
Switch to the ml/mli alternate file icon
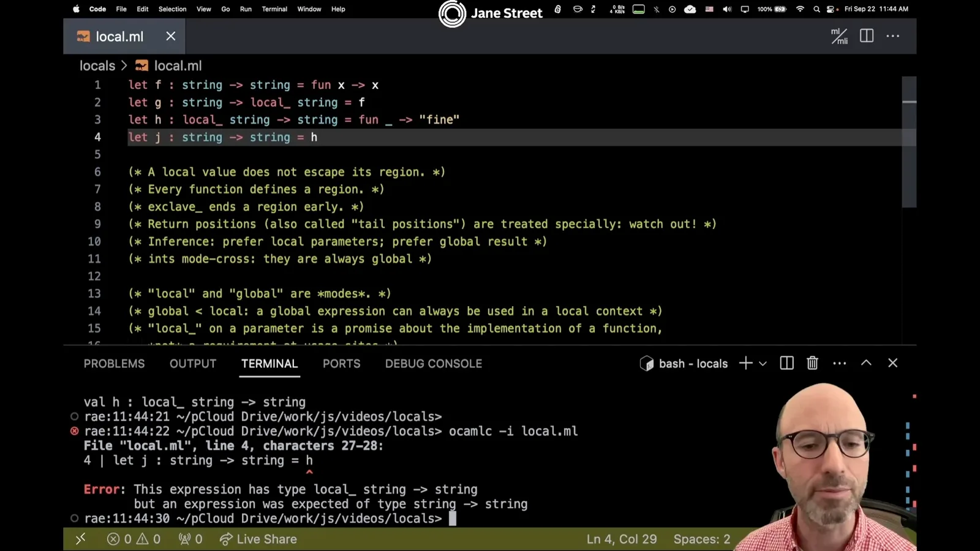click(839, 36)
